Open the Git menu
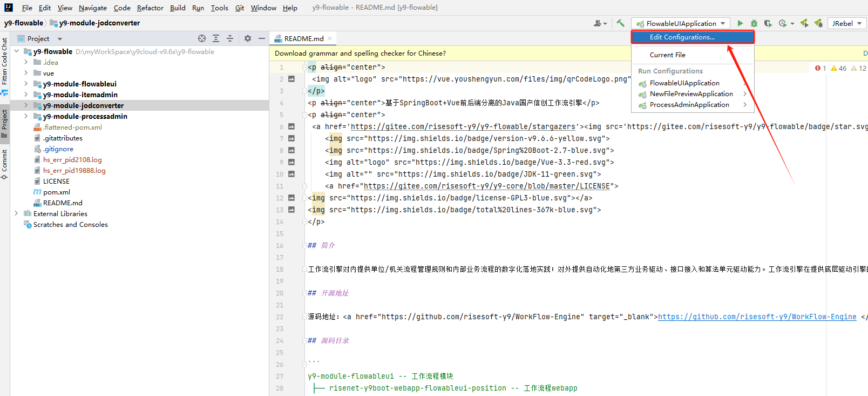This screenshot has width=868, height=396. pyautogui.click(x=240, y=8)
